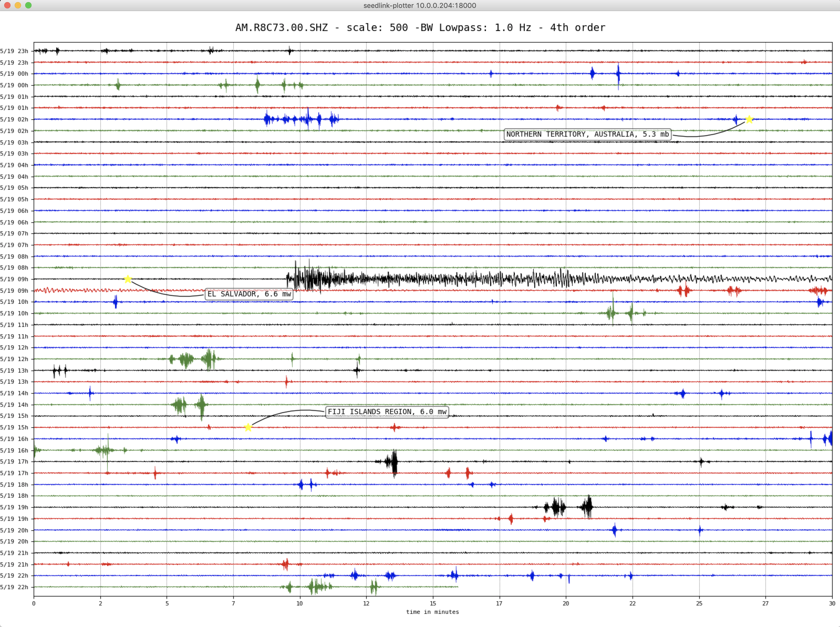Screen dimensions: 840x627
Task: Click the '5/19 19h' label beside the black trace
Action: pyautogui.click(x=14, y=507)
